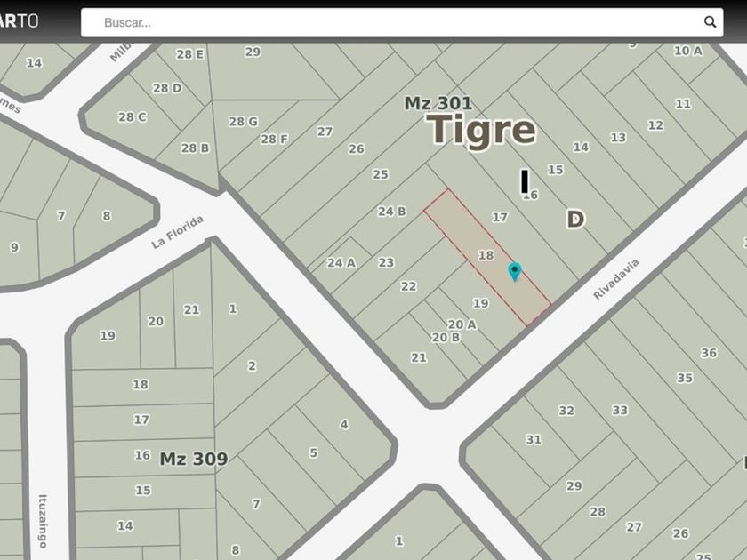Click the Rivadavia street label
747x560 pixels.
point(615,279)
